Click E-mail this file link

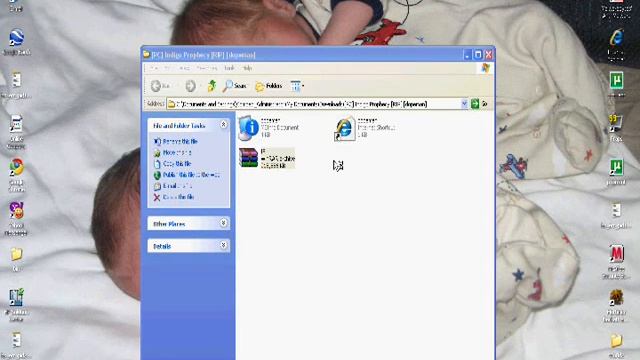pyautogui.click(x=177, y=186)
